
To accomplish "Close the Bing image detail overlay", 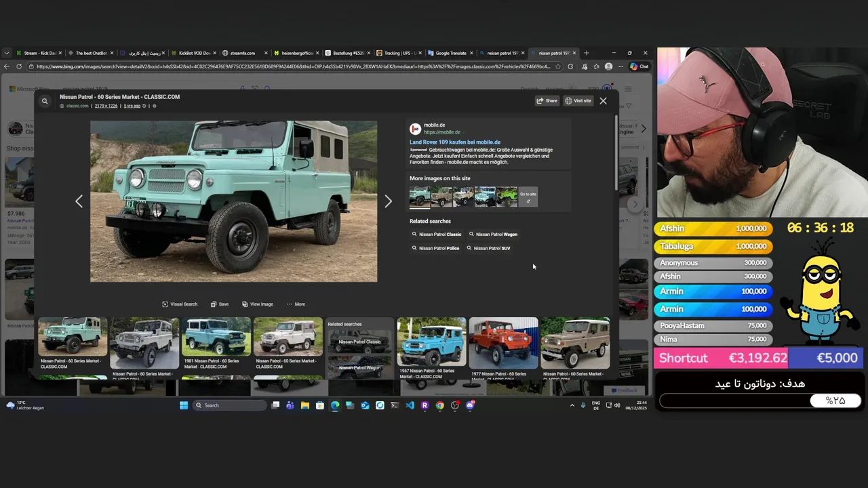I will (x=603, y=100).
